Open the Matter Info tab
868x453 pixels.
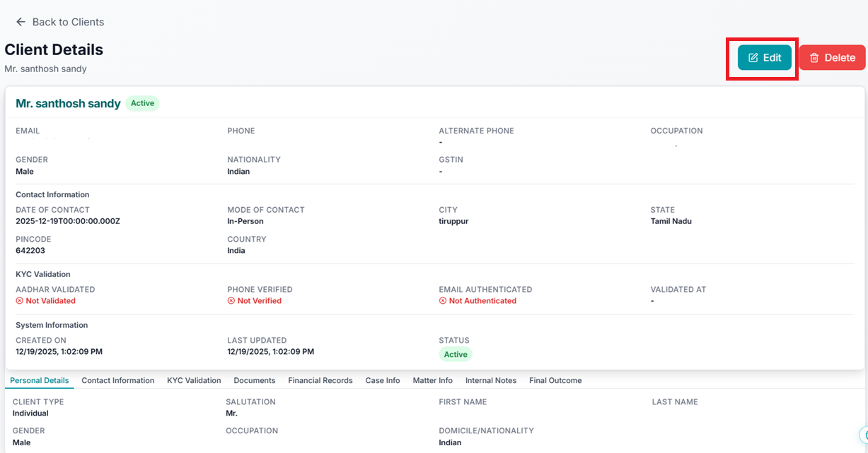point(432,380)
